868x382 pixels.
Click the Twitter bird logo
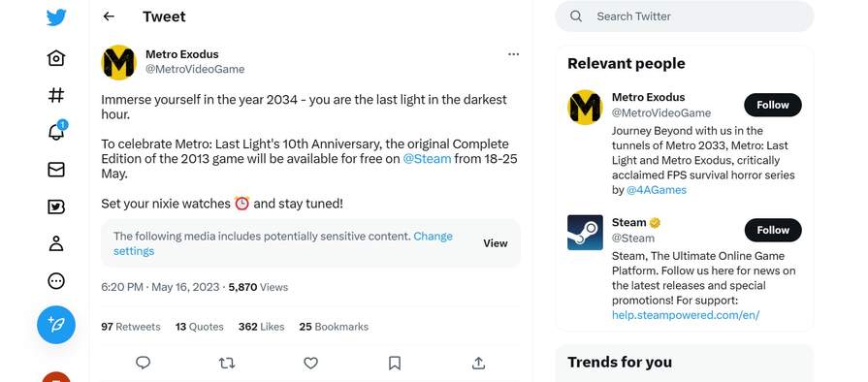click(56, 17)
